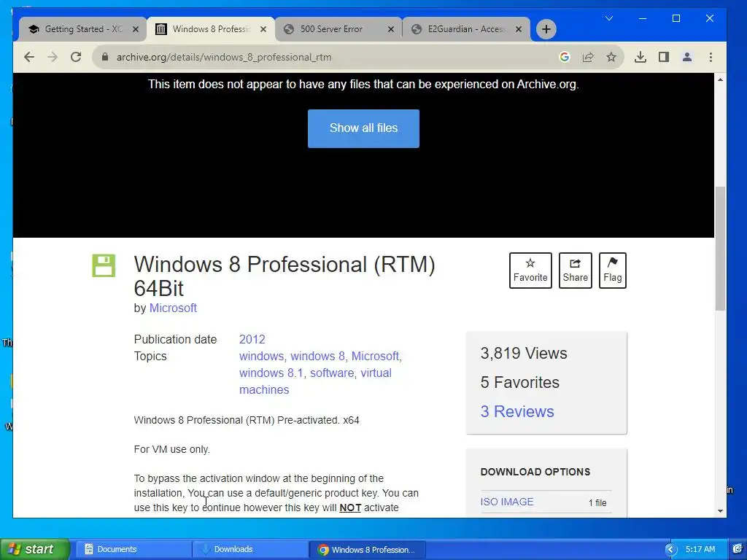Open the Chrome profile icon

tap(687, 57)
